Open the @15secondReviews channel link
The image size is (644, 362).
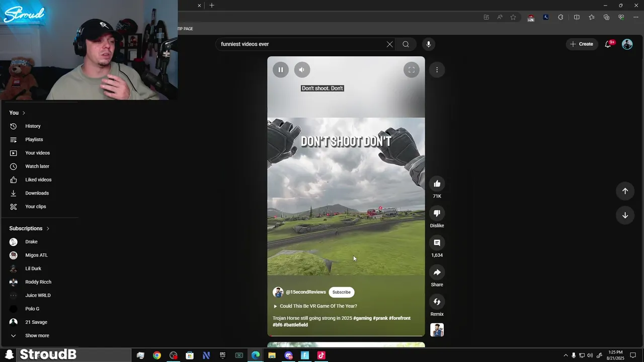(306, 292)
